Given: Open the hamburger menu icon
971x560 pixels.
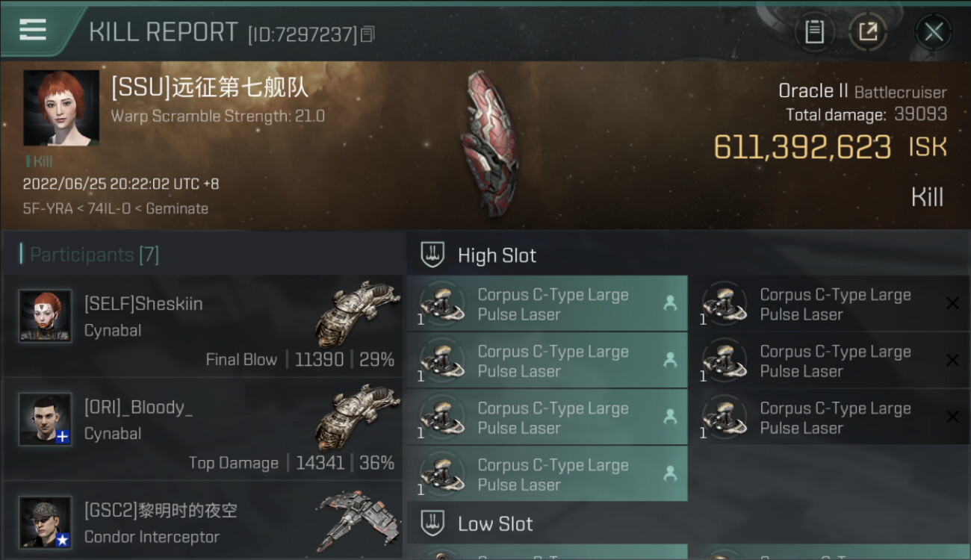Looking at the screenshot, I should click(33, 30).
